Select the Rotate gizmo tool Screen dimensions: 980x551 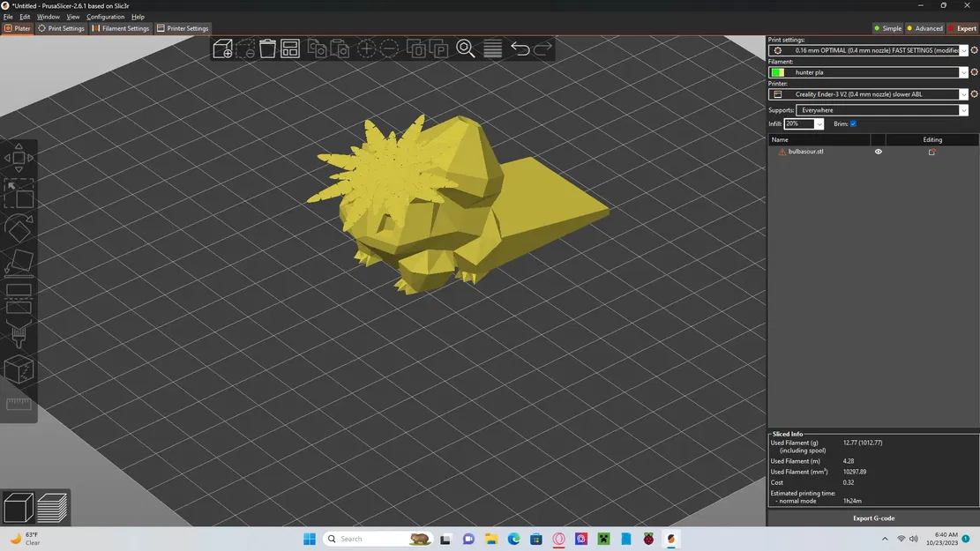19,228
